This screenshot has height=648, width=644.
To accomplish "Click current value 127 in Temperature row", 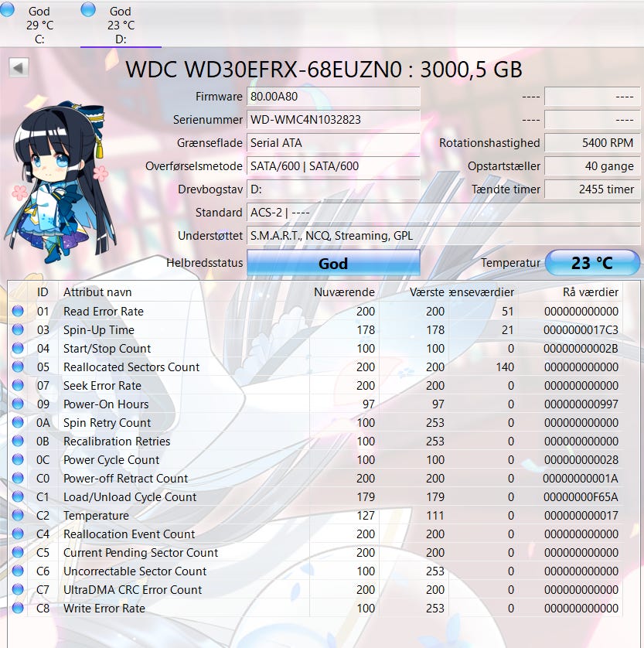I will pos(366,515).
